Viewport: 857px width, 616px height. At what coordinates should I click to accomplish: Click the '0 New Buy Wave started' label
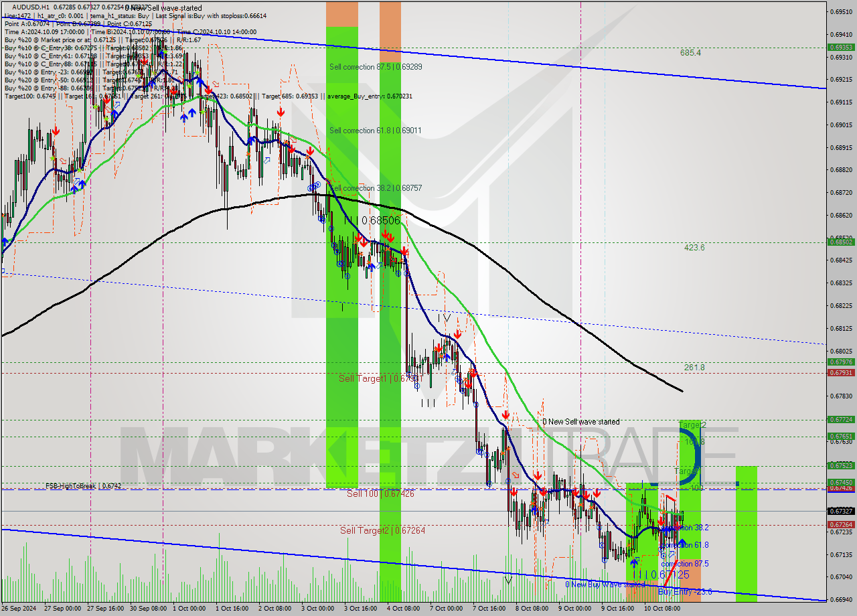[605, 585]
